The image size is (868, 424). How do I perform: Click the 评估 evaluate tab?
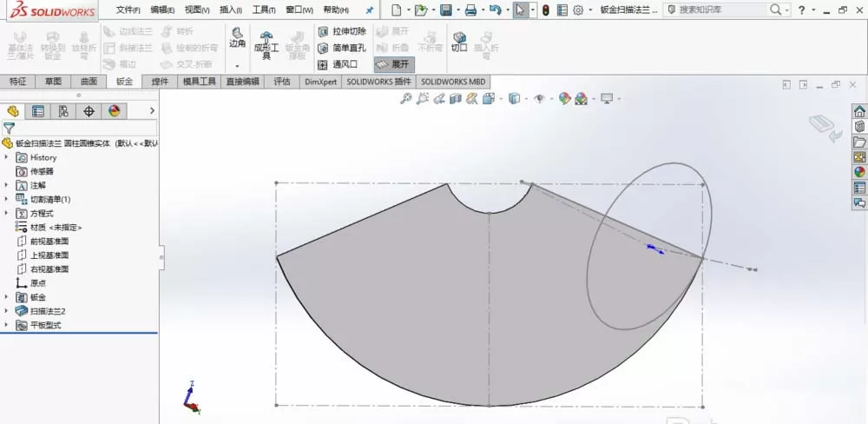281,82
